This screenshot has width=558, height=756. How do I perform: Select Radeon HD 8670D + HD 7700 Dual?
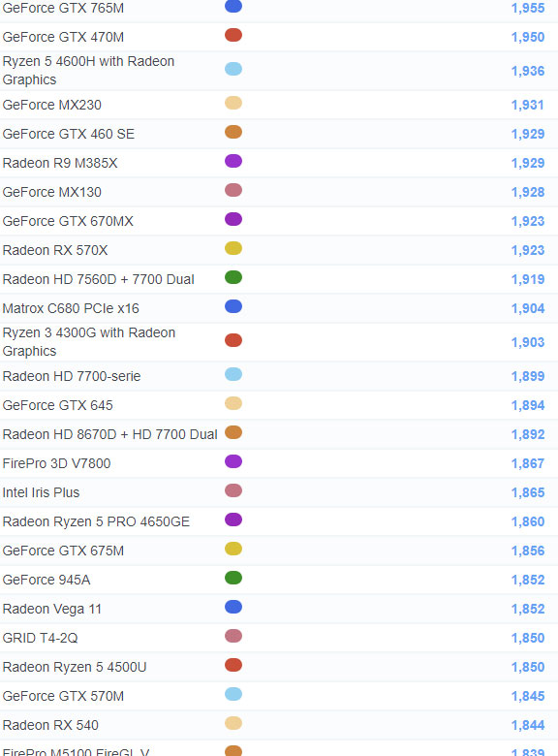pos(109,434)
